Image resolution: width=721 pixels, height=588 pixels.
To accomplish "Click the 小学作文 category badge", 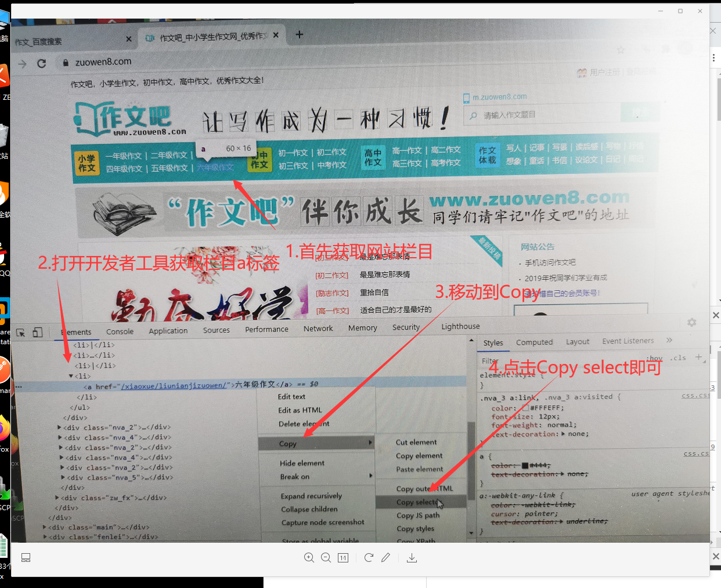I will 87,163.
